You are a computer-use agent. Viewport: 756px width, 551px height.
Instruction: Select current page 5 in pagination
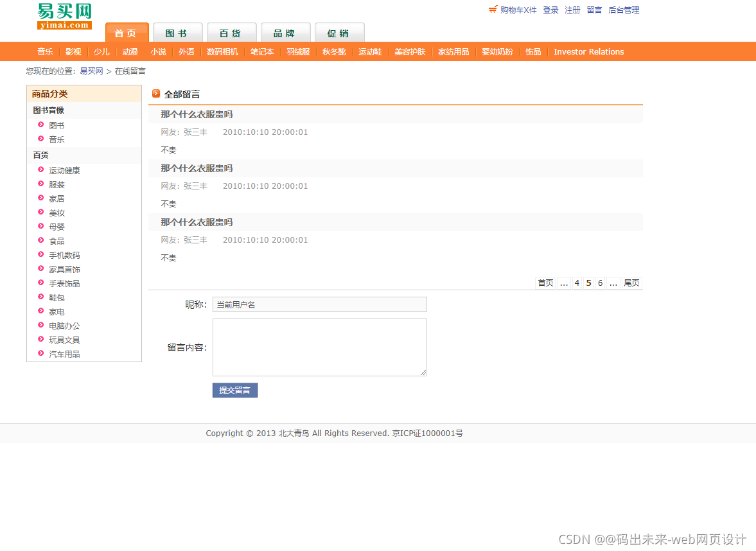589,283
